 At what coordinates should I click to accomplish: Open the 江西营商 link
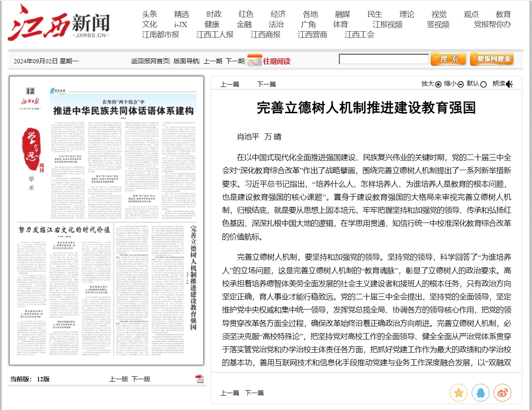312,35
